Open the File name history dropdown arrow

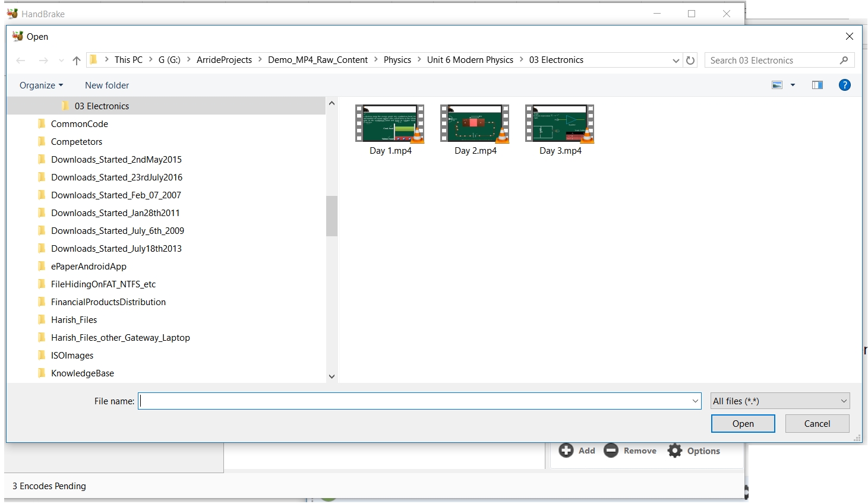pos(695,401)
